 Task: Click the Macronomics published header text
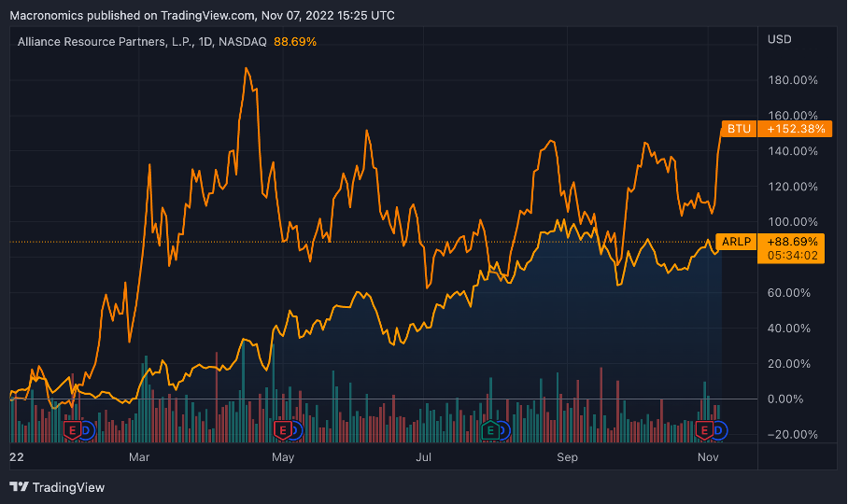(x=203, y=16)
